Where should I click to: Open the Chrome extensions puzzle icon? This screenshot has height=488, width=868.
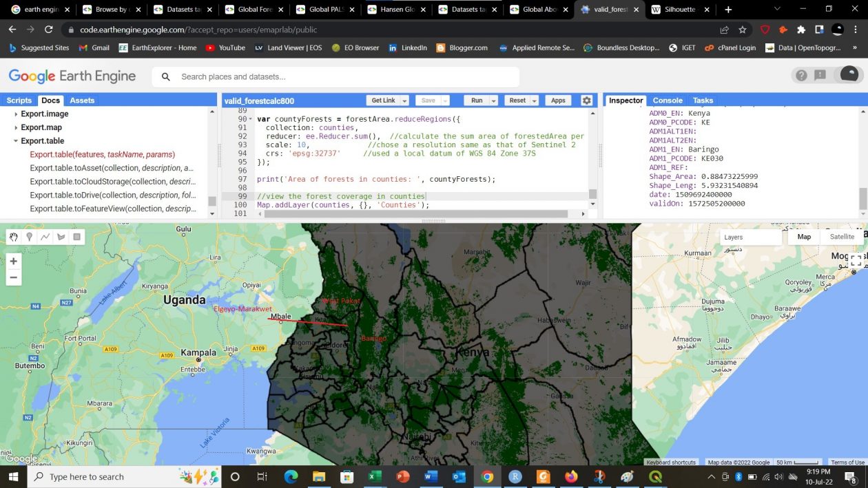click(x=801, y=30)
